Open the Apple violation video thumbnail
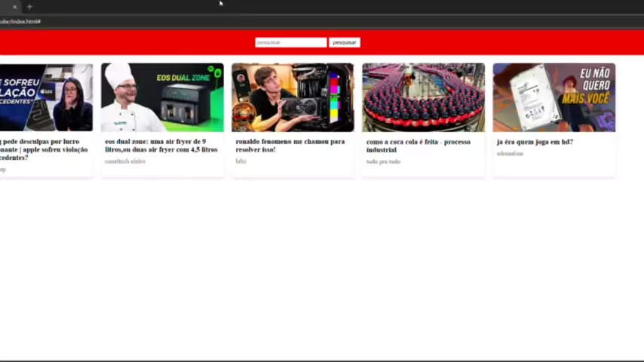The height and width of the screenshot is (362, 644). [x=45, y=97]
